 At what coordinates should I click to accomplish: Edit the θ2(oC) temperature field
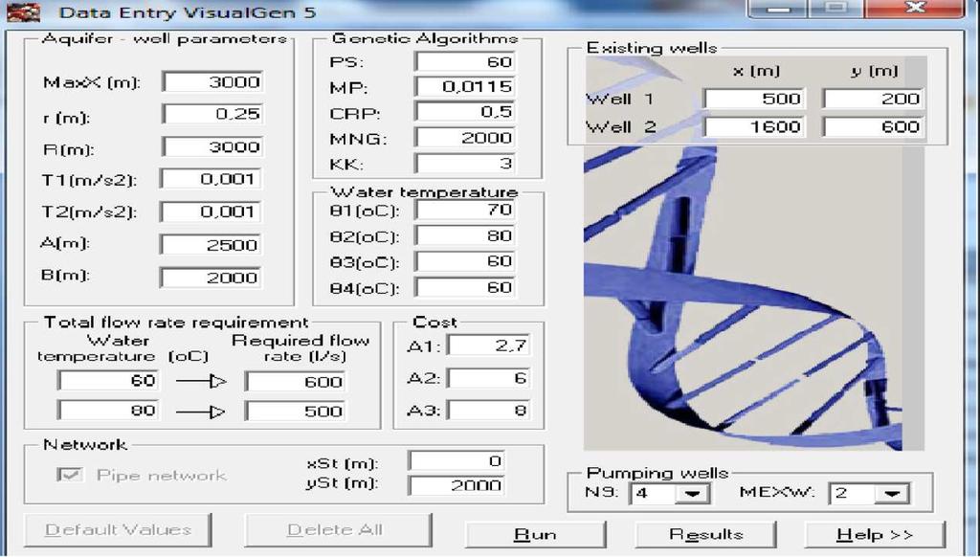point(465,235)
